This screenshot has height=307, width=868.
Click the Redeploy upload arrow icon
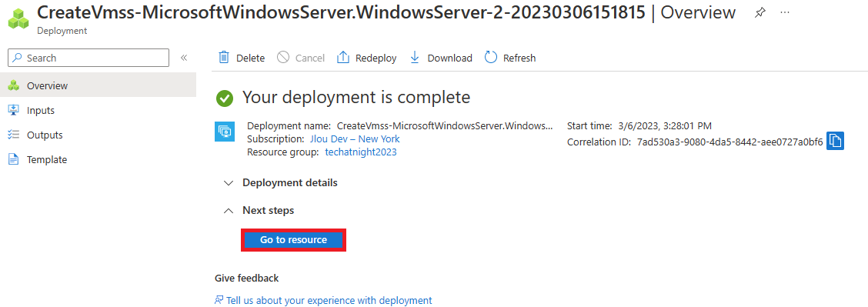coord(343,58)
